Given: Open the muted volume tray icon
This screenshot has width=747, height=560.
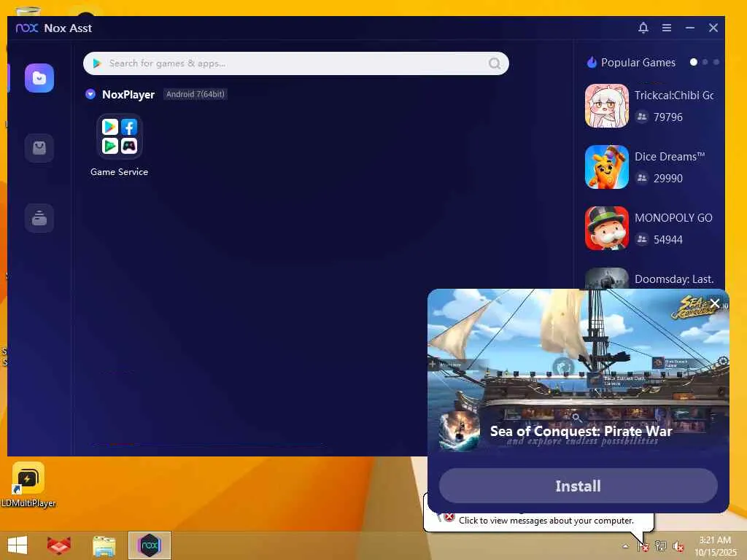Looking at the screenshot, I should coord(678,546).
